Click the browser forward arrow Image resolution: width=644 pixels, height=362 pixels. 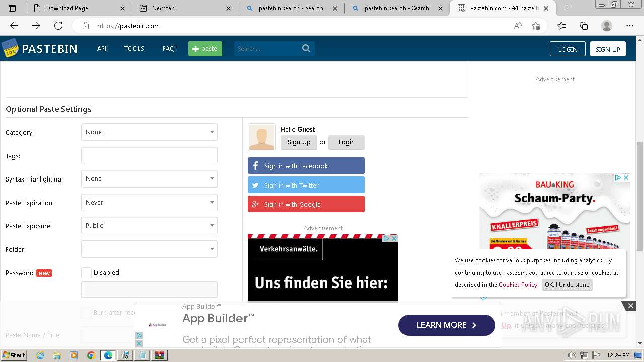click(x=36, y=26)
